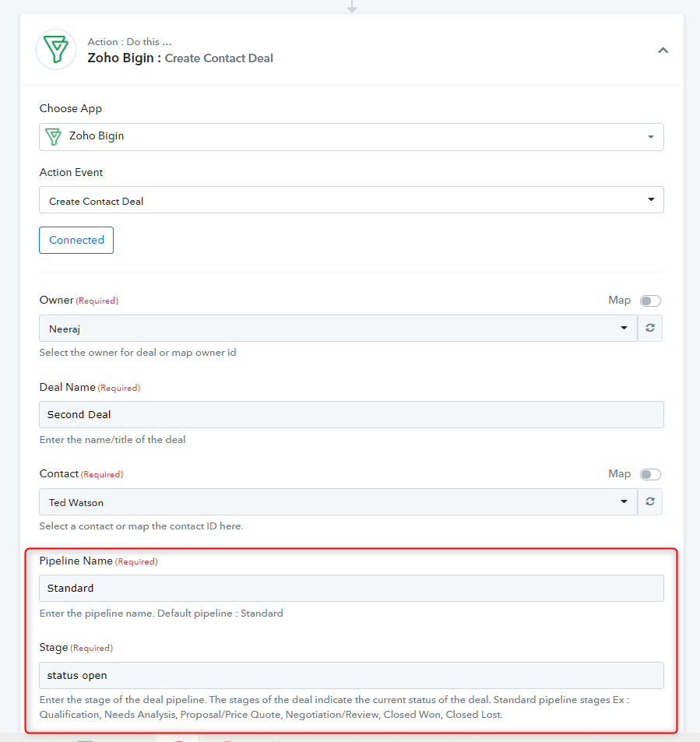The width and height of the screenshot is (700, 742).
Task: Click the Connected button
Action: tap(76, 240)
